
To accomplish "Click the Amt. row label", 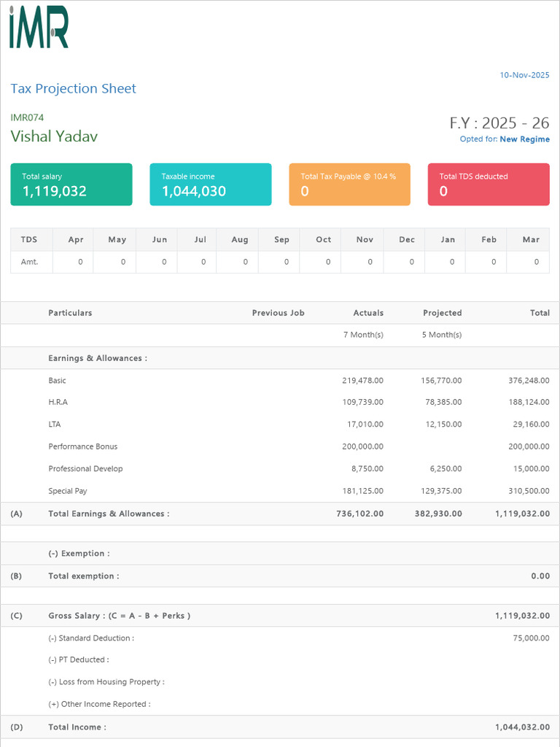I will pyautogui.click(x=29, y=262).
